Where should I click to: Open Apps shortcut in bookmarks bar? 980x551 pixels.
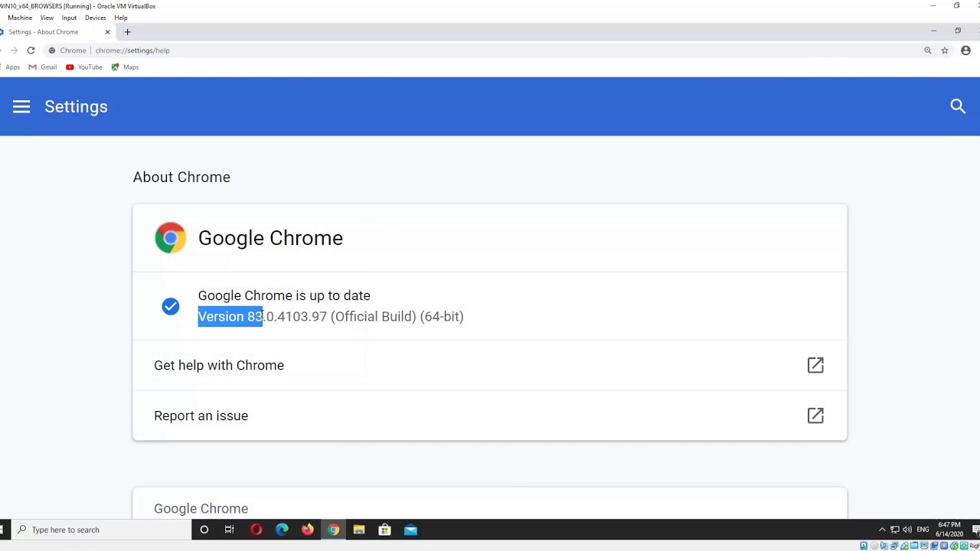[x=10, y=67]
